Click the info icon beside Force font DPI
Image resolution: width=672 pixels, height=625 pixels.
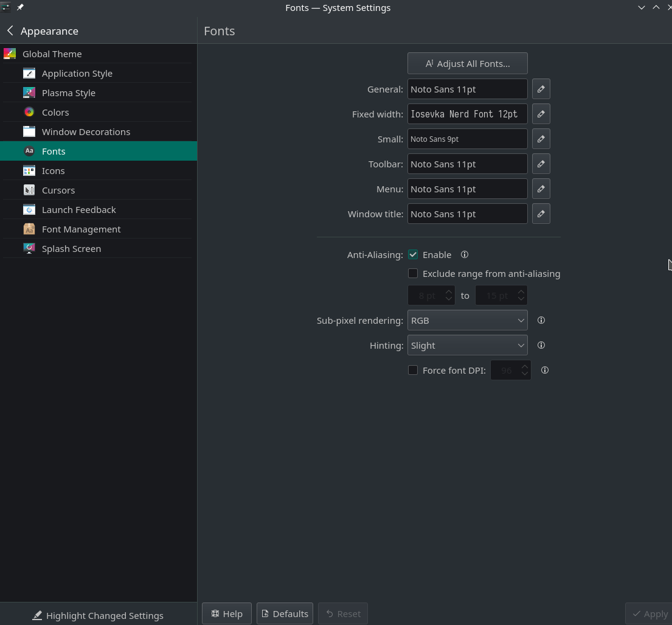coord(544,370)
